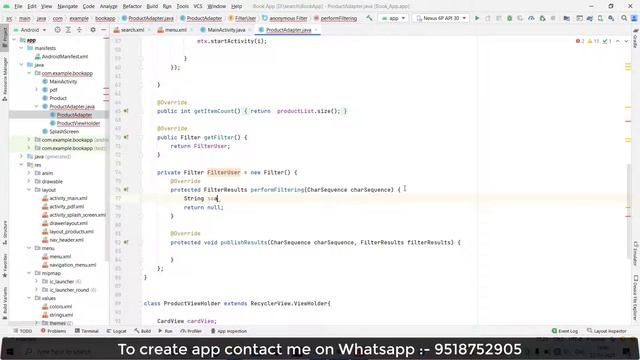Open Project panel gear options

[x=93, y=30]
